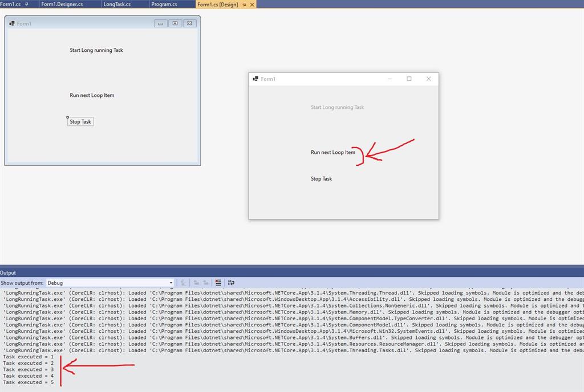Switch to the LongTask.cs tab
Viewport: 584px width, 392px height.
(x=117, y=3)
